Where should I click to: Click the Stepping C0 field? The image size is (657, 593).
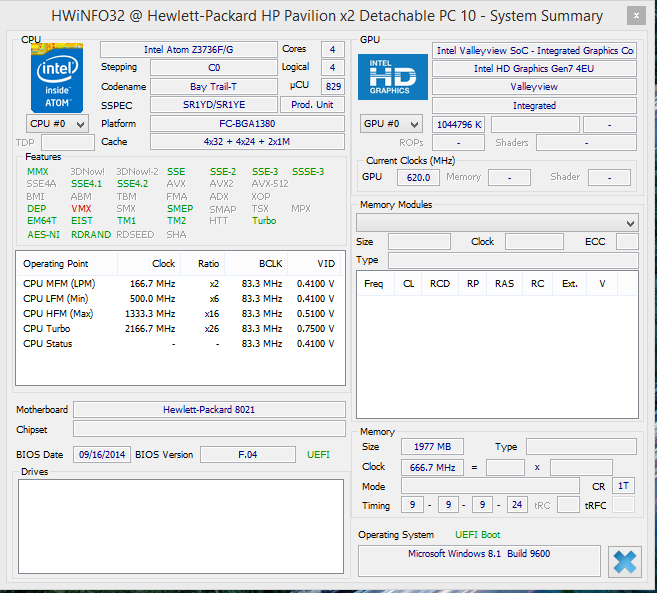214,67
